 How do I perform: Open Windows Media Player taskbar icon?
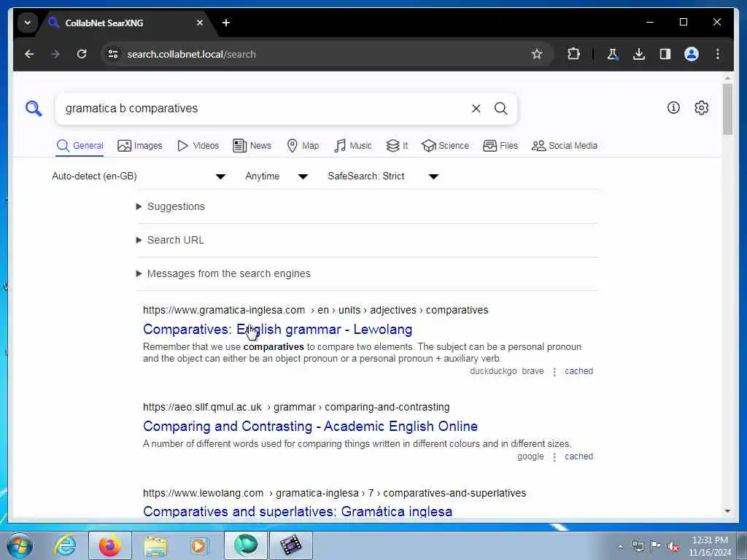(x=198, y=545)
